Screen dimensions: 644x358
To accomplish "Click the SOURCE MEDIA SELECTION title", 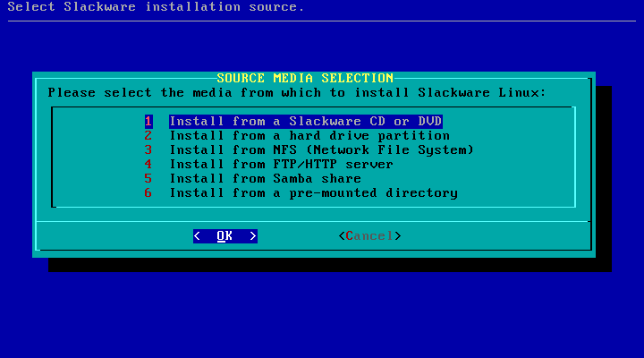I will [305, 78].
